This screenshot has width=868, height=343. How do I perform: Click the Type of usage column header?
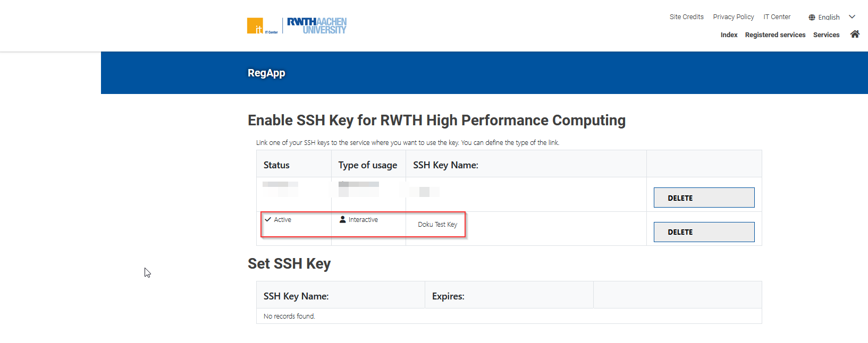tap(368, 165)
